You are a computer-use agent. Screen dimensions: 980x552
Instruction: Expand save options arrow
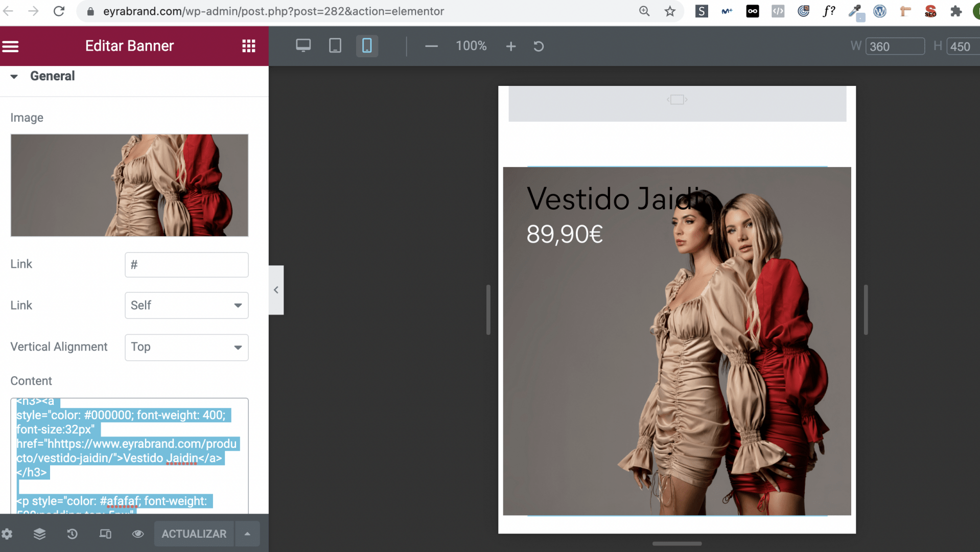247,534
